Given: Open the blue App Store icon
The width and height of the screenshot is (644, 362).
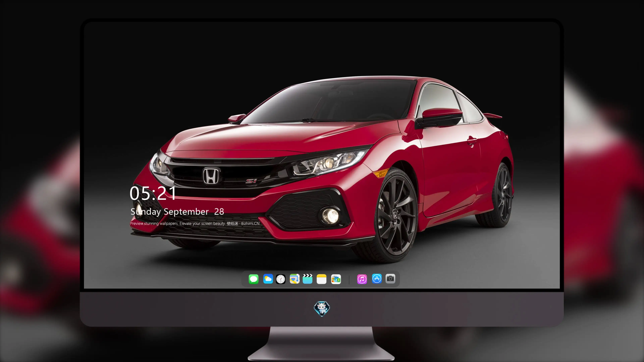Looking at the screenshot, I should pos(377,279).
